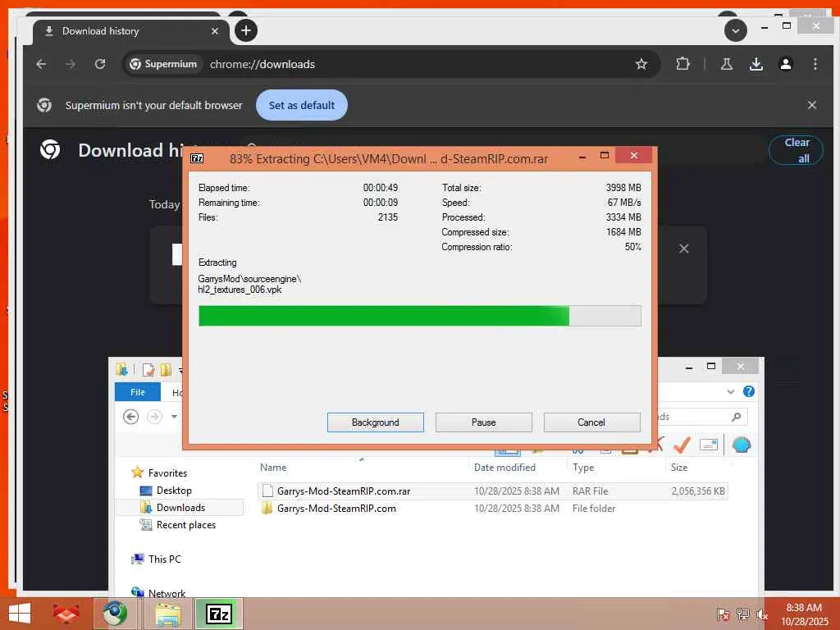This screenshot has width=840, height=630.
Task: Open a new browser tab
Action: pyautogui.click(x=246, y=30)
